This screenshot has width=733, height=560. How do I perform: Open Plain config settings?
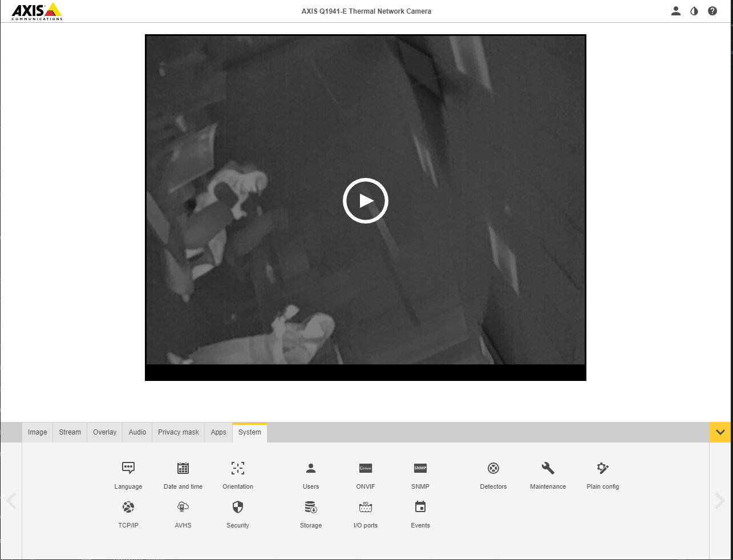pyautogui.click(x=603, y=469)
